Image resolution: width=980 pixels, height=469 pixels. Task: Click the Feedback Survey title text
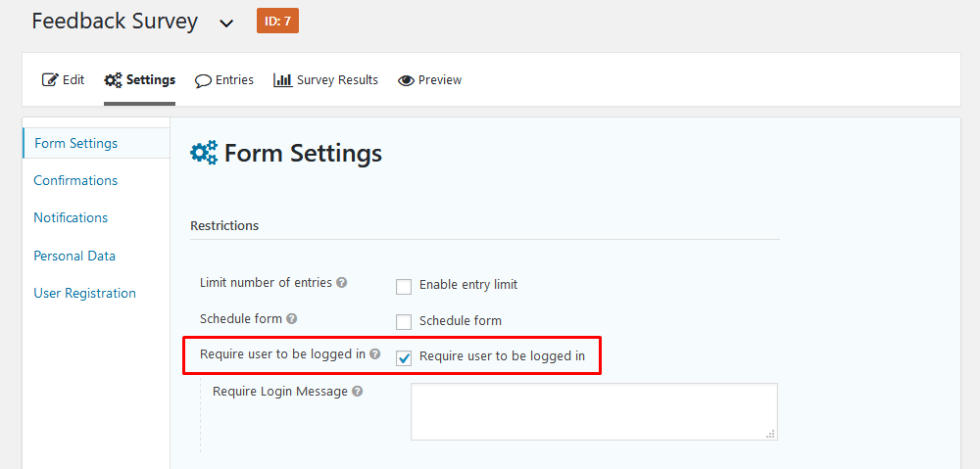pyautogui.click(x=115, y=22)
